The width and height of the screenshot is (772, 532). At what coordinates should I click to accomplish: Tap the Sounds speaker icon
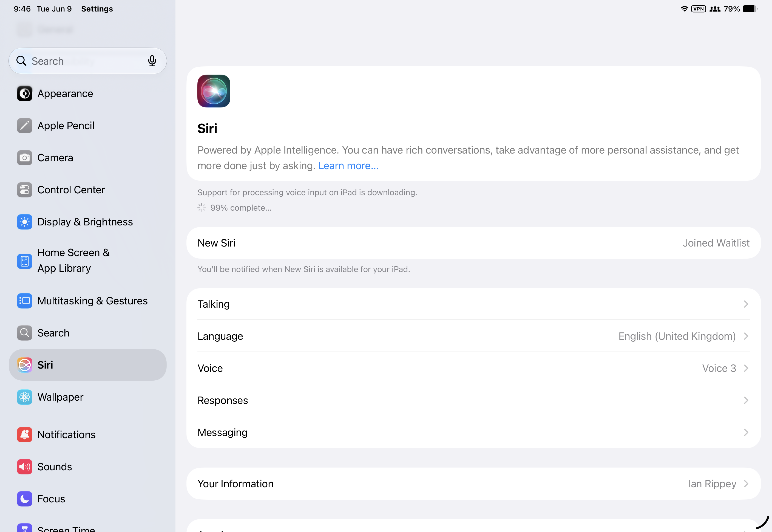(x=25, y=467)
